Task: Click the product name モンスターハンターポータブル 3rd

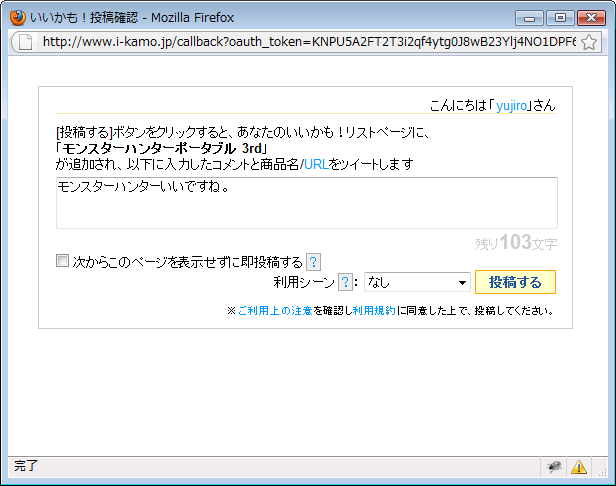Action: [161, 149]
